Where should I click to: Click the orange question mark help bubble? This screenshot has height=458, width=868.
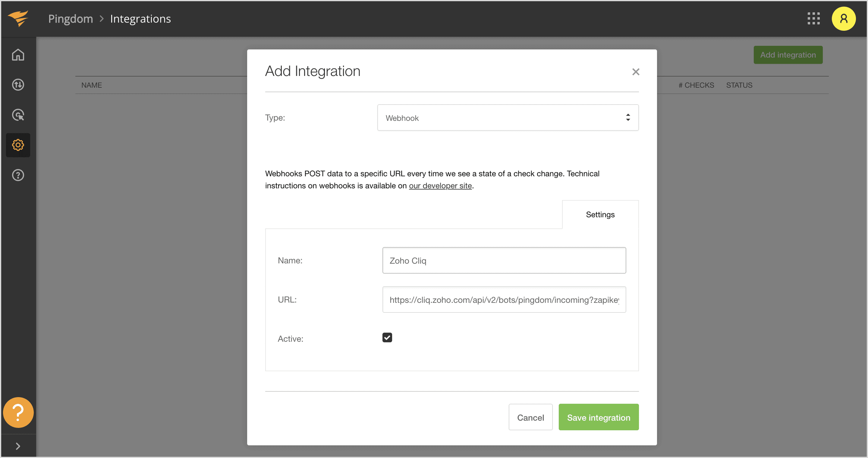[18, 412]
